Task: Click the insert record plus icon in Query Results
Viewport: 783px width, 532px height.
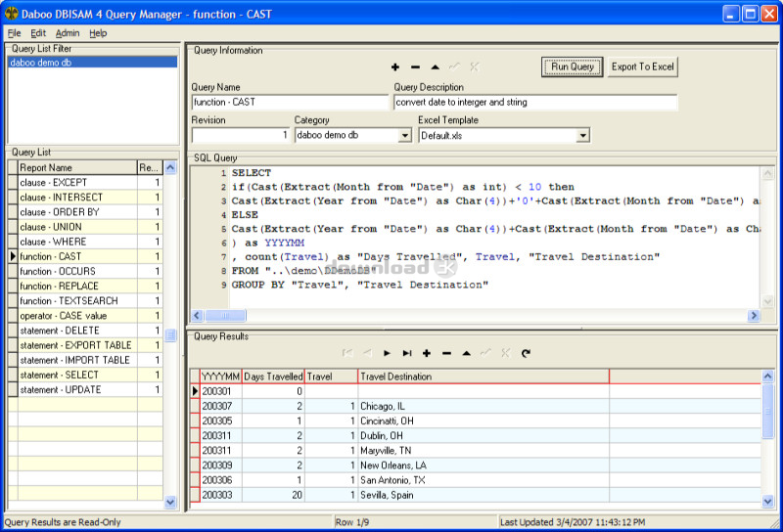Action: pos(427,353)
